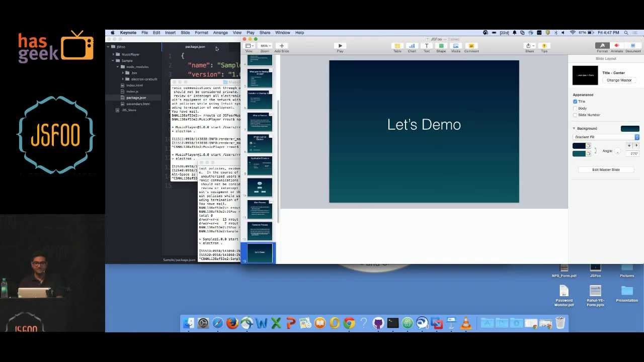Open Google Chrome from the Dock

(x=349, y=323)
